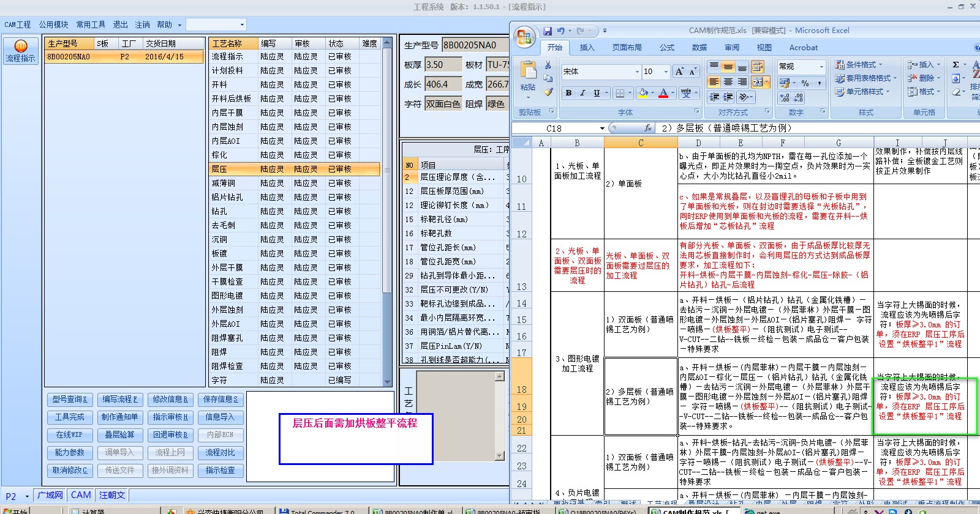980x514 pixels.
Task: Open Excel help question mark icon
Action: (x=976, y=47)
